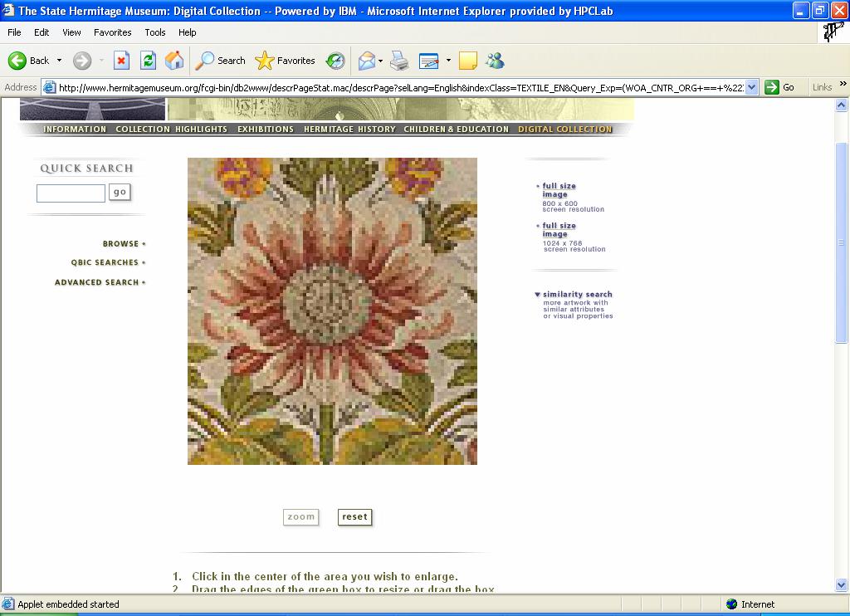Open the Hermitage History navigation tab
850x616 pixels.
pyautogui.click(x=349, y=129)
